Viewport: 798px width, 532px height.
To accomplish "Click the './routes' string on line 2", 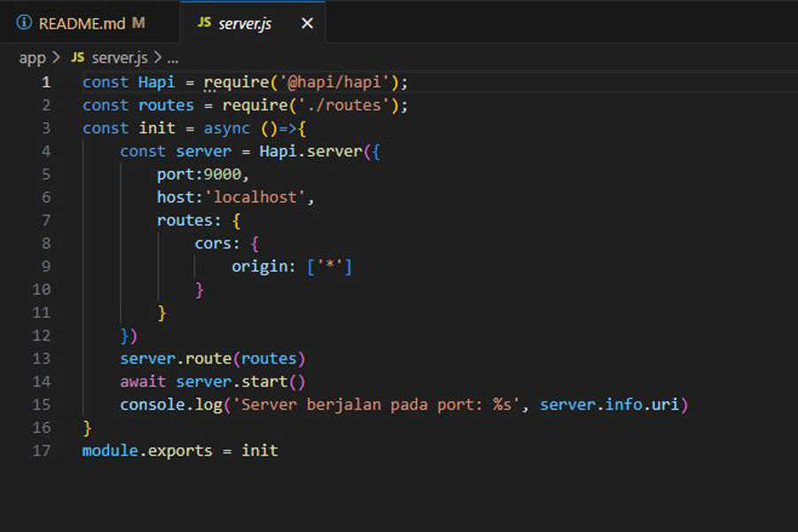I will click(x=343, y=105).
